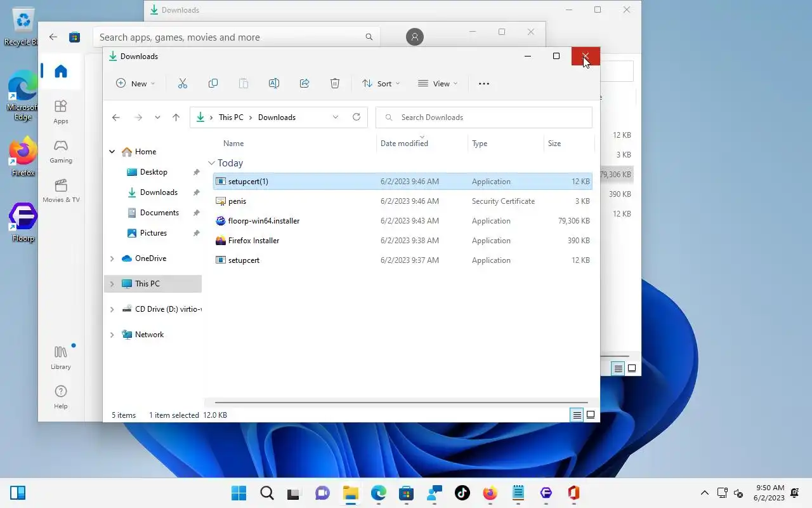
Task: Select the floorp-win64.installer file
Action: [x=403, y=221]
